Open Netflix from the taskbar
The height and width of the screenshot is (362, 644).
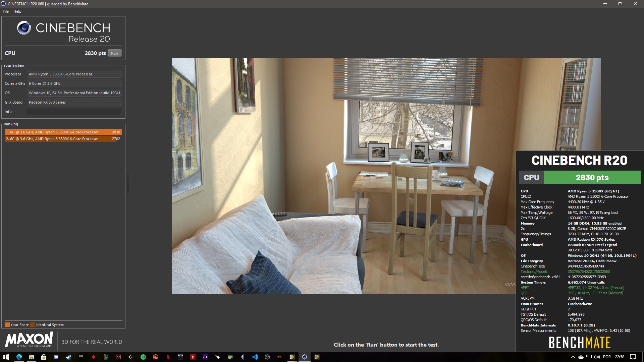(x=168, y=357)
